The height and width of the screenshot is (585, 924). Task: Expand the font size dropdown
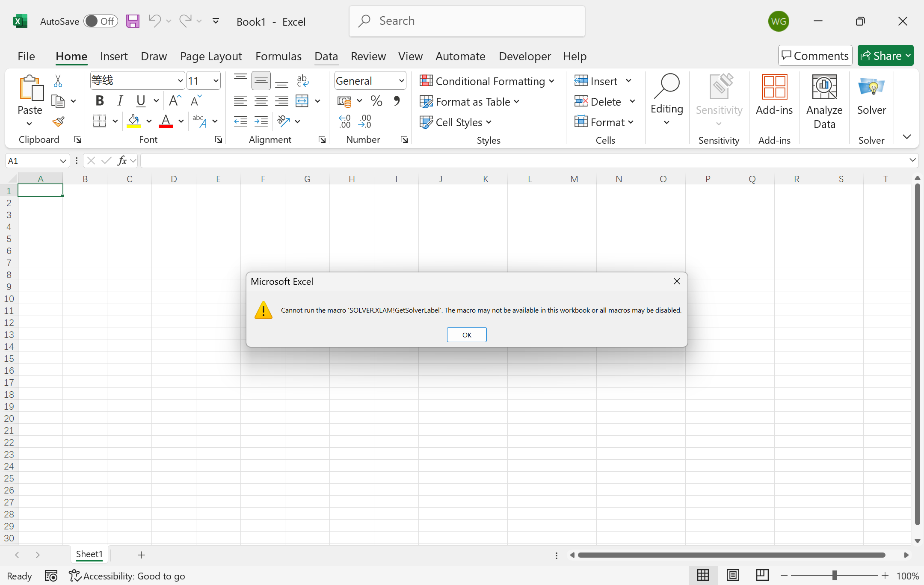216,81
